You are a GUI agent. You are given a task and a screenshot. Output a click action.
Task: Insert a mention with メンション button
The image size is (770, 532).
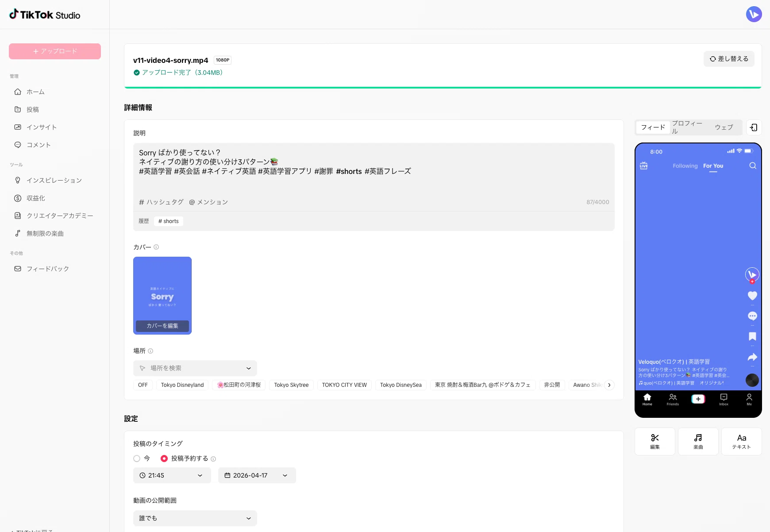tap(208, 202)
